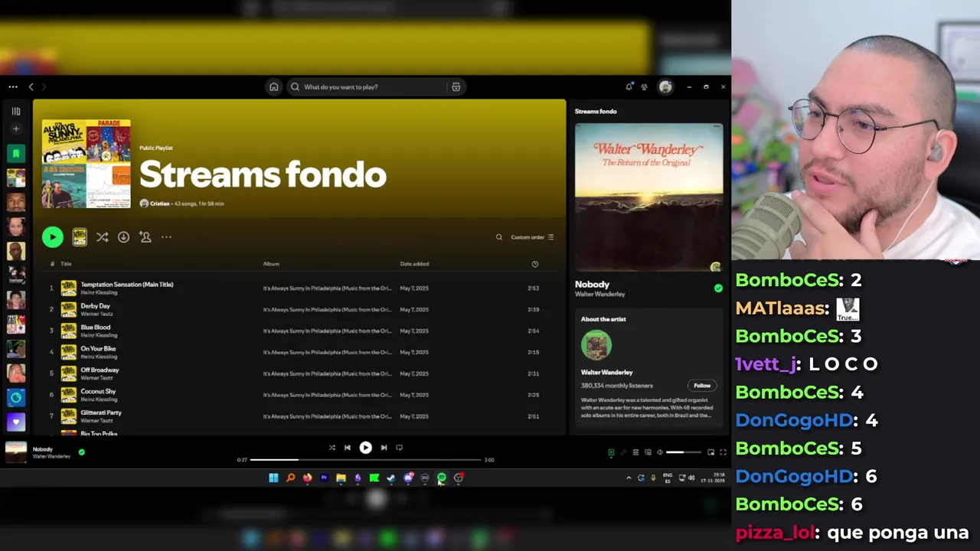Play the Streams fondo playlist
The width and height of the screenshot is (980, 551).
(x=53, y=237)
